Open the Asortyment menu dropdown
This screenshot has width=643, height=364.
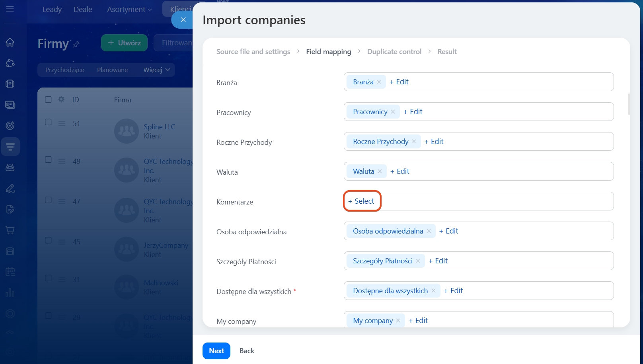pos(129,9)
